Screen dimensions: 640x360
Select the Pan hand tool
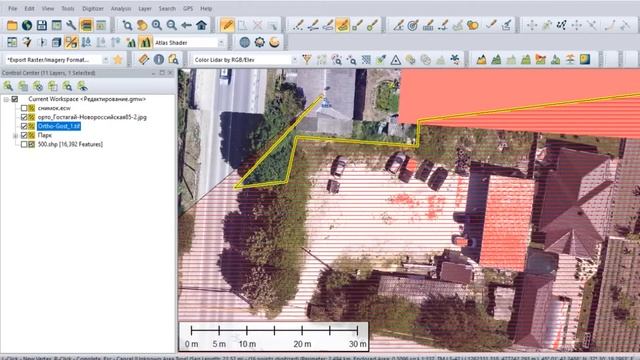[142, 25]
